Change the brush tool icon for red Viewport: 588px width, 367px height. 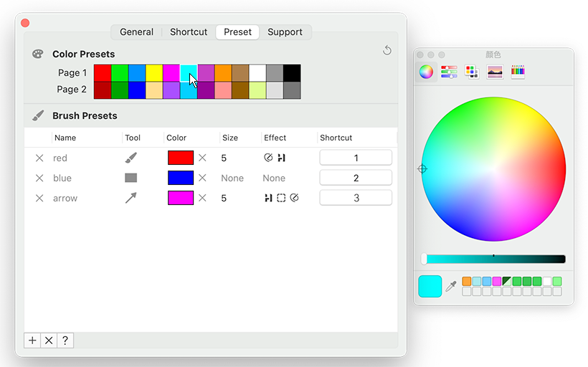pos(131,158)
